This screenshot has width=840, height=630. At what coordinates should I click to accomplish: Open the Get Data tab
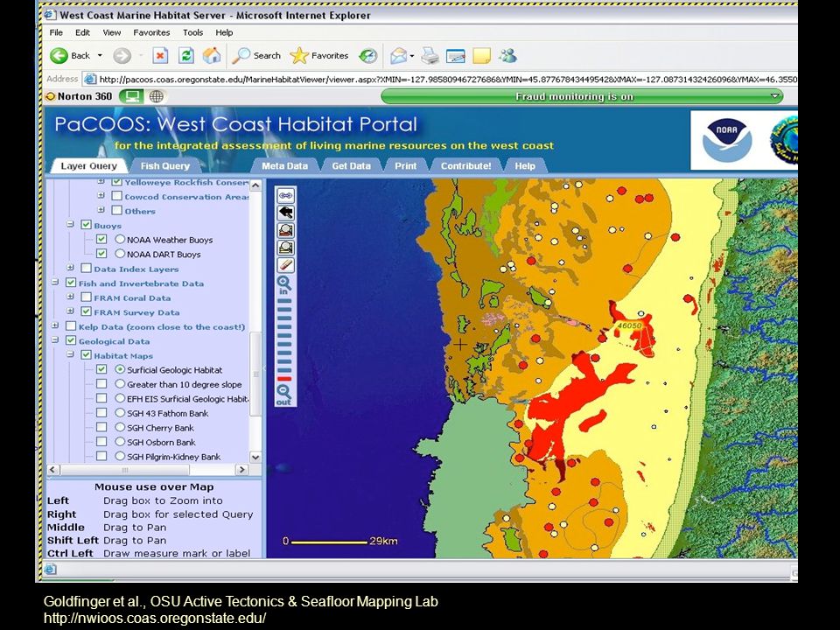coord(351,166)
